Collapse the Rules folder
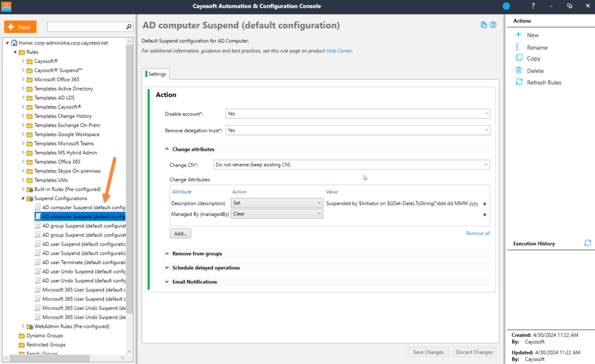Image resolution: width=595 pixels, height=364 pixels. [x=15, y=52]
